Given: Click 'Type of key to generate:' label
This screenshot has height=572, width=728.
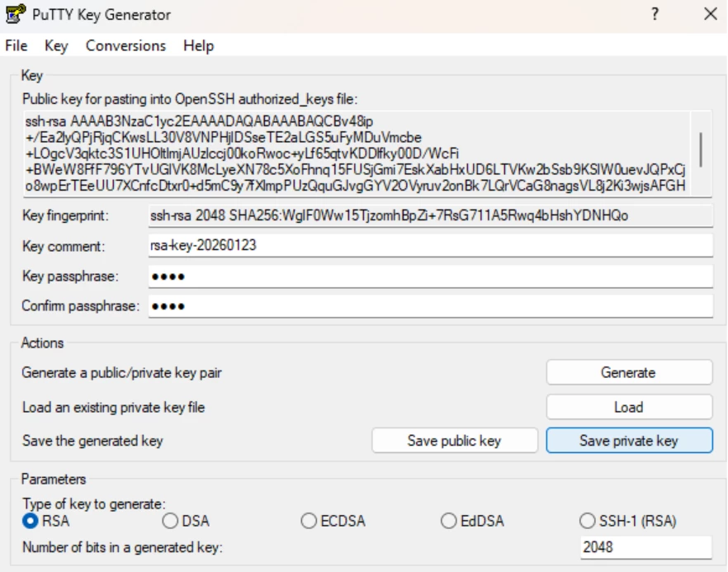Looking at the screenshot, I should point(94,503).
